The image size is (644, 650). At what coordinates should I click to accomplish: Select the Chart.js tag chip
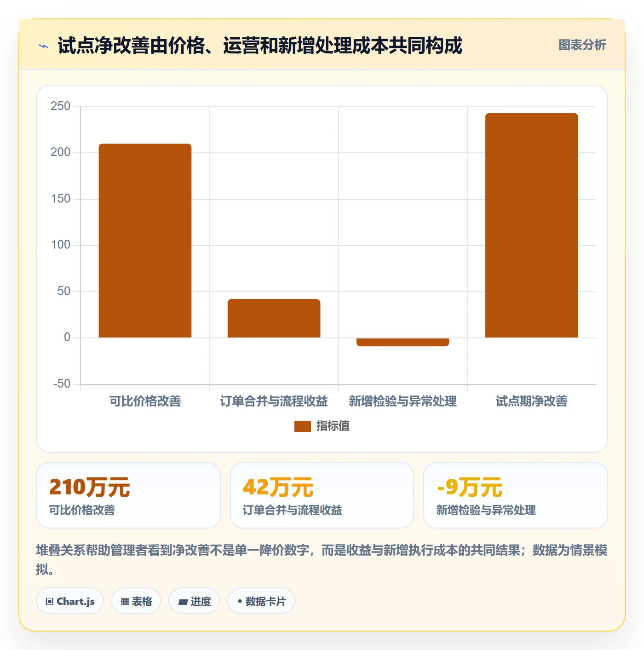pos(70,601)
